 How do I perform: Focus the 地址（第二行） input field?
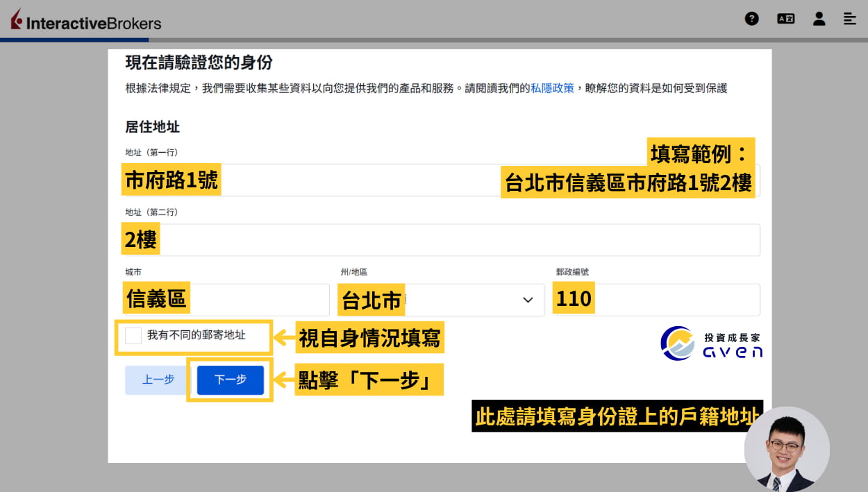[x=442, y=240]
